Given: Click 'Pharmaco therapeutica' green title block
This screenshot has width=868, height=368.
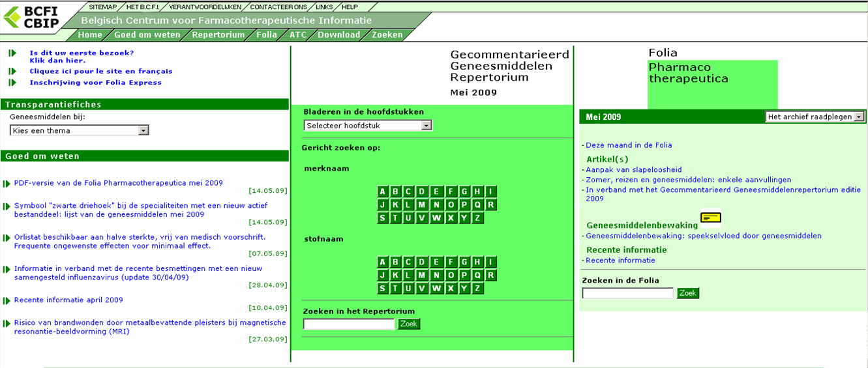Looking at the screenshot, I should coord(713,85).
